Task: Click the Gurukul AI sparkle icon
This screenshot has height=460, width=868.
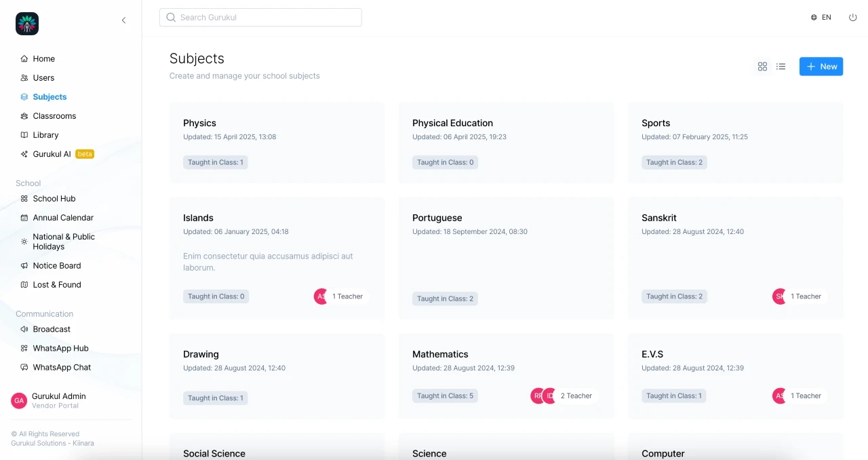Action: [24, 154]
